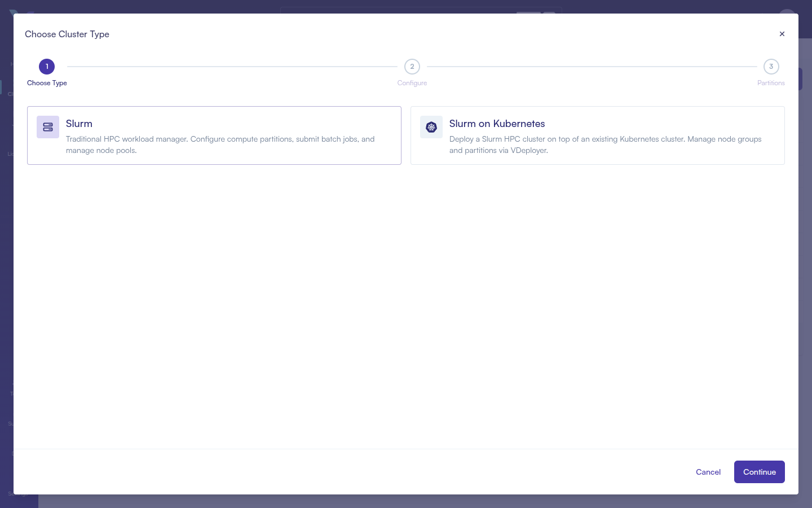The image size is (812, 508).
Task: Click the Kubernetes wheel icon
Action: pos(431,127)
